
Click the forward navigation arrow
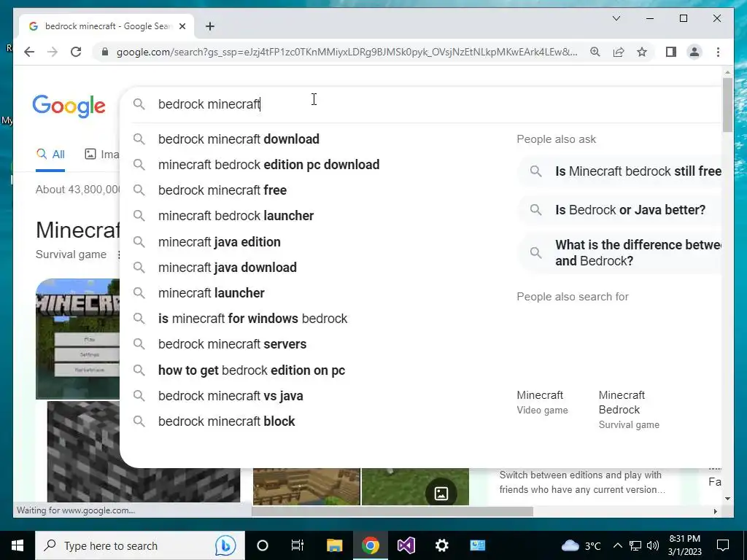pos(53,52)
